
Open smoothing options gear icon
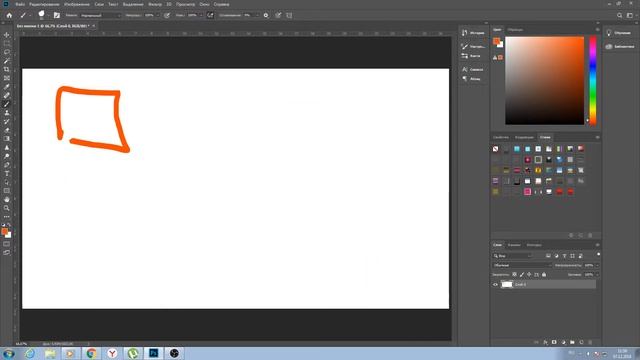coord(266,15)
